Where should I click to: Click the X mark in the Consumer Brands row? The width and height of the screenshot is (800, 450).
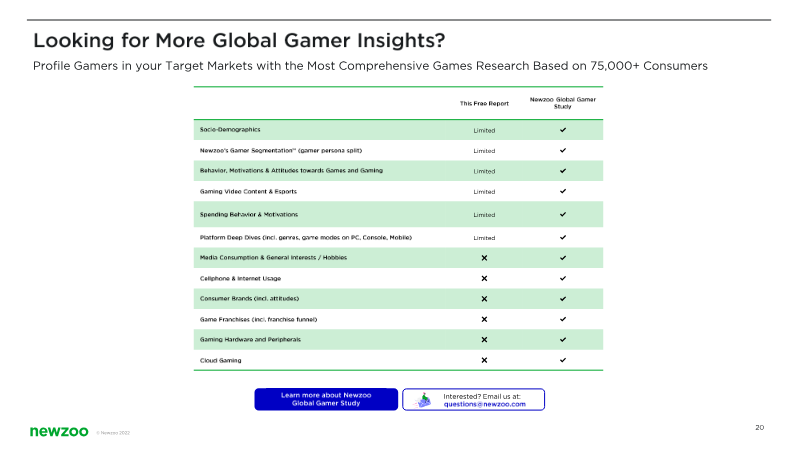click(x=484, y=299)
